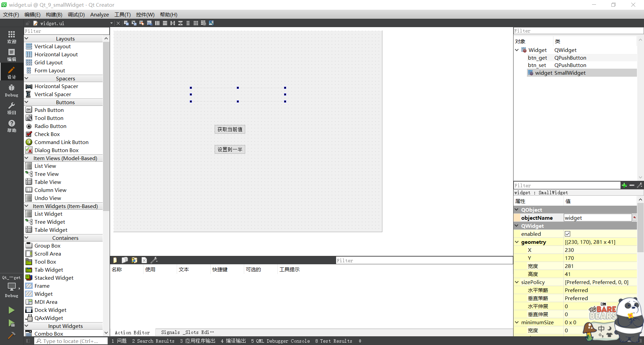Switch to Signals _Slots Editor tab
The width and height of the screenshot is (644, 345).
point(187,332)
